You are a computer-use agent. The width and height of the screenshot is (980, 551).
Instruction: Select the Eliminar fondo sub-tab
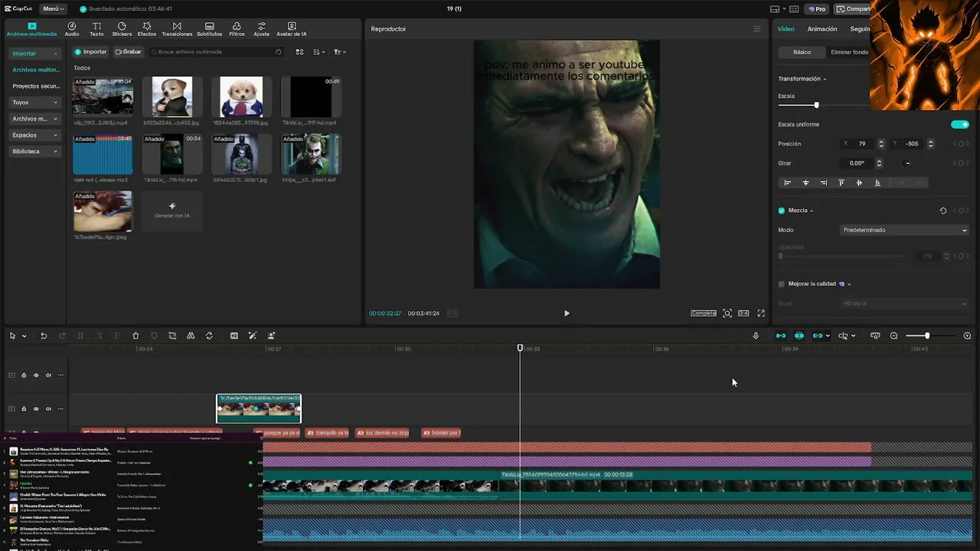pos(849,52)
